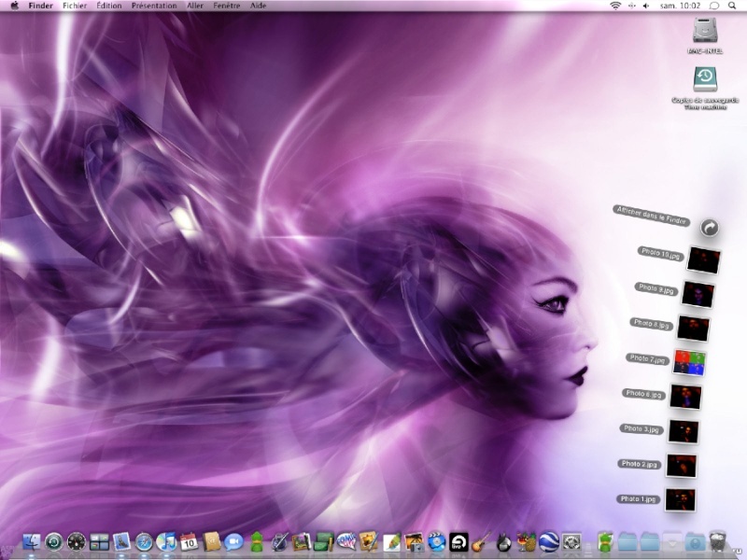Launch iPhoto with the palm tree photo

click(x=414, y=542)
